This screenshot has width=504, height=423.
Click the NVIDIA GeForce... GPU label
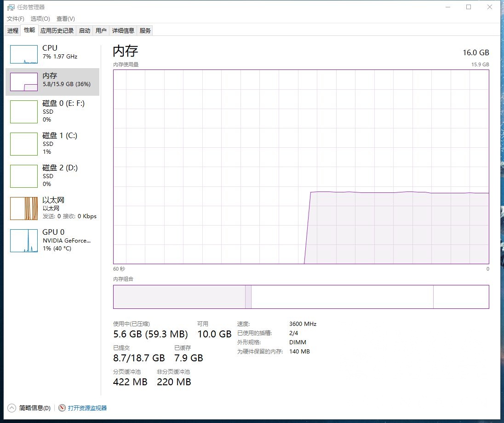(x=67, y=240)
